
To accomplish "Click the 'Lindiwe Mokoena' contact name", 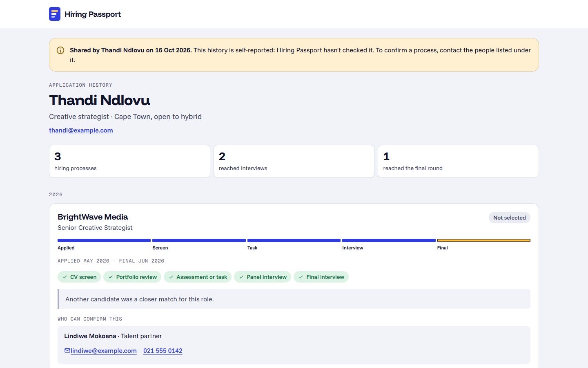I will pos(90,336).
